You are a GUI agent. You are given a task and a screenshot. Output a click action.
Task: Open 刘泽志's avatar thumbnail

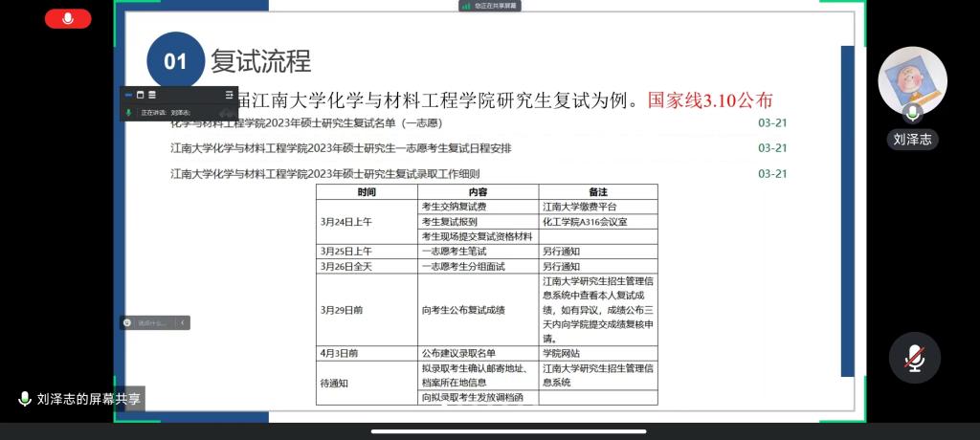click(912, 80)
